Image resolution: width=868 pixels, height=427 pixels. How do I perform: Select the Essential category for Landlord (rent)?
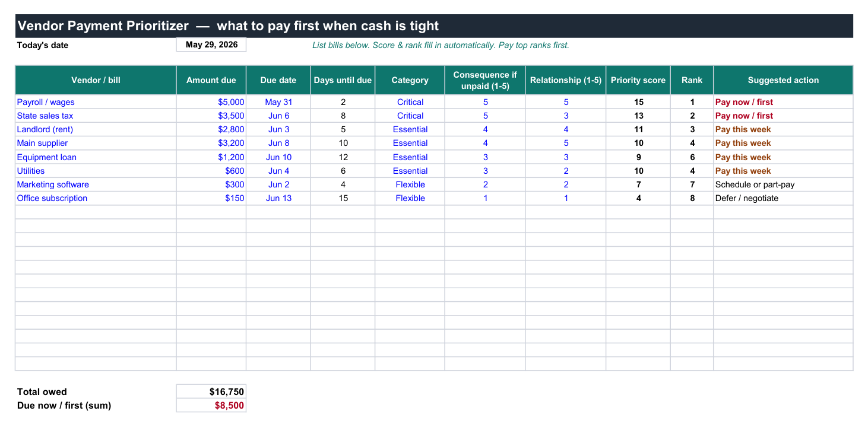pyautogui.click(x=410, y=129)
